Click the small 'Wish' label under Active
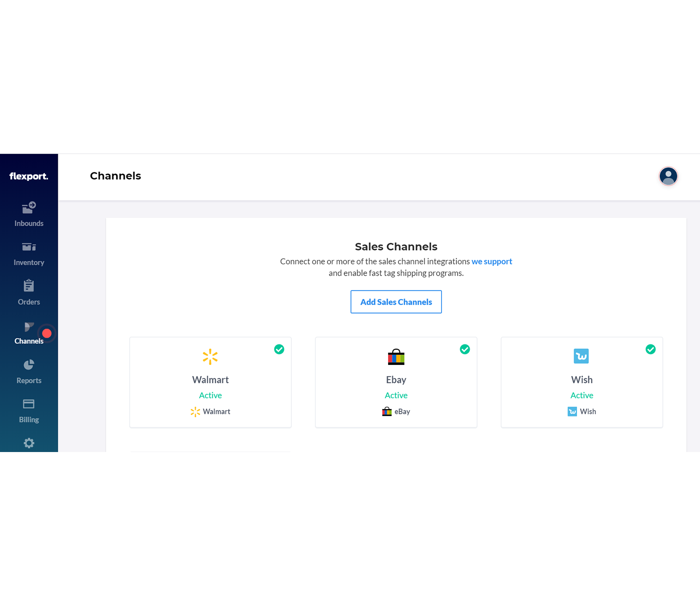Image resolution: width=700 pixels, height=606 pixels. (x=588, y=412)
